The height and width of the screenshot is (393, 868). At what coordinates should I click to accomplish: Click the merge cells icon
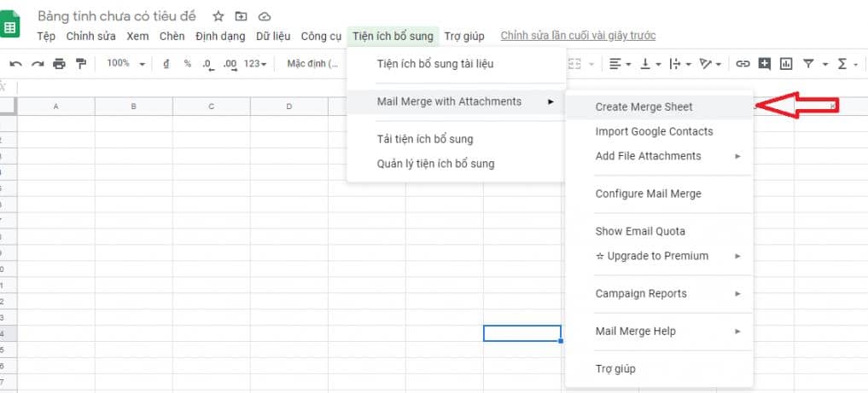tap(575, 64)
